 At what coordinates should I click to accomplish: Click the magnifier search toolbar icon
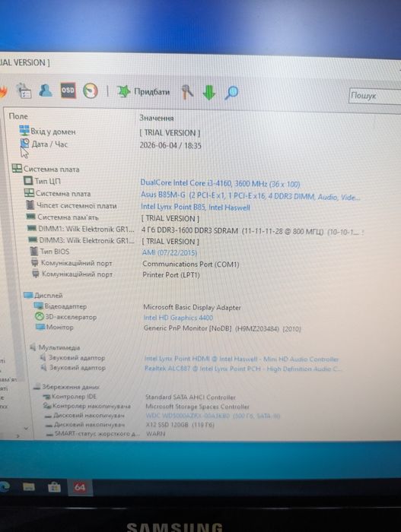[231, 93]
